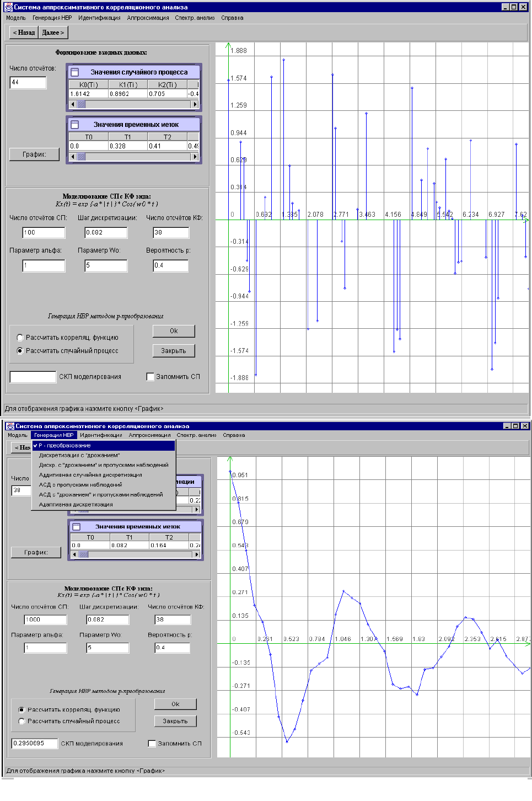Open the 'Идентификация' menu in the upper window
This screenshot has height=801, width=532.
coord(99,18)
